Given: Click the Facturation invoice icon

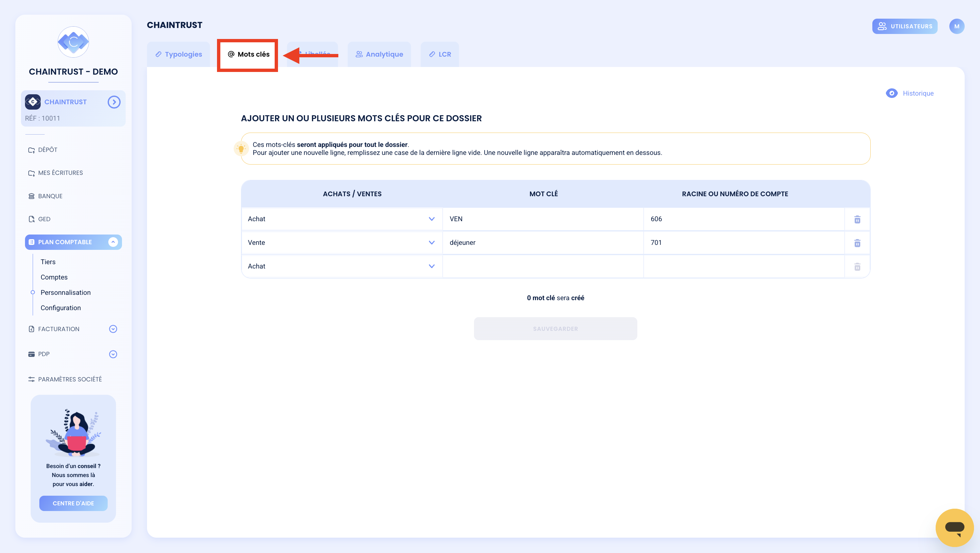Looking at the screenshot, I should pos(32,329).
